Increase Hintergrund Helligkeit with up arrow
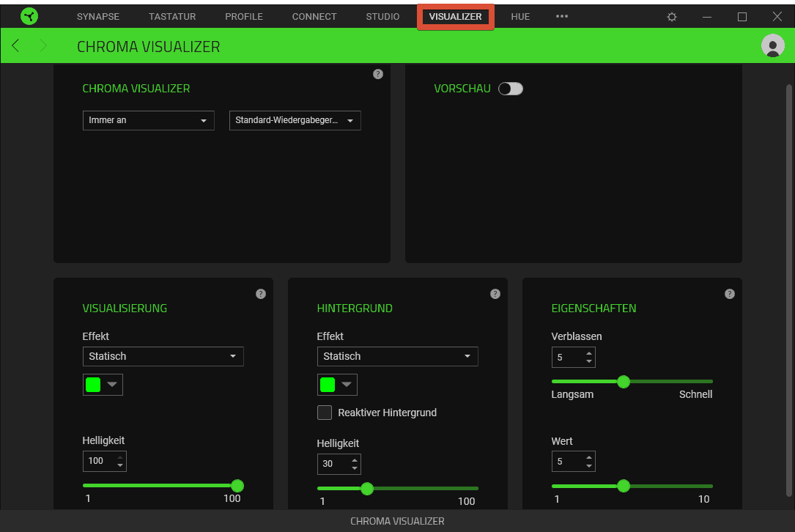 point(355,460)
